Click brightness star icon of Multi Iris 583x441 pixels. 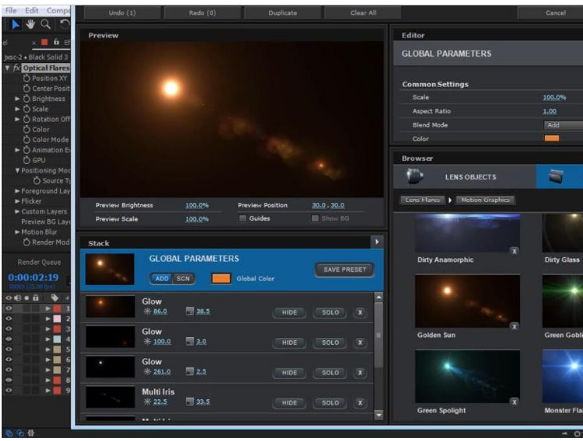(147, 402)
